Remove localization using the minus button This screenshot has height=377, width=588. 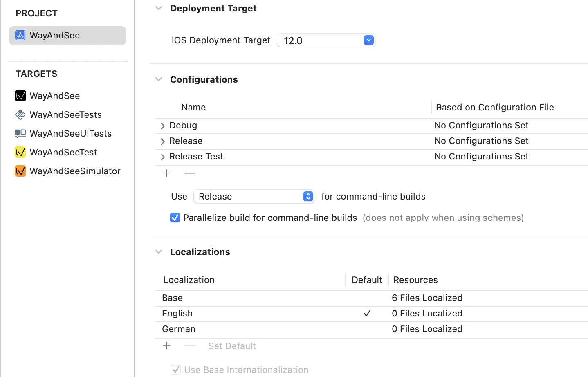pyautogui.click(x=190, y=346)
